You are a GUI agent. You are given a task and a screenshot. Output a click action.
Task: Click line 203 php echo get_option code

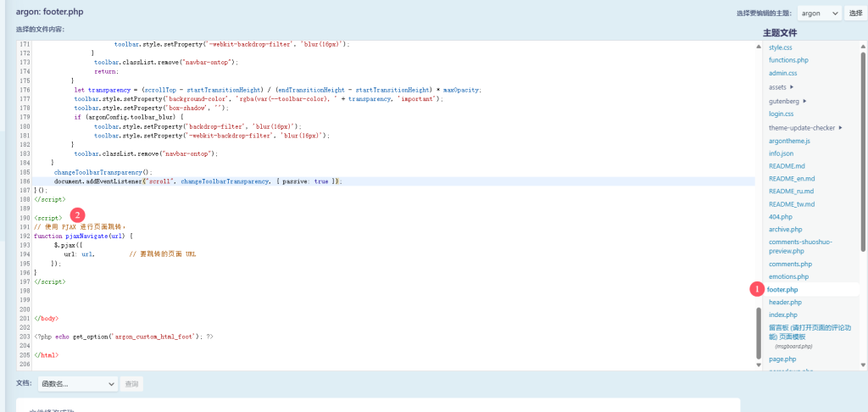124,337
